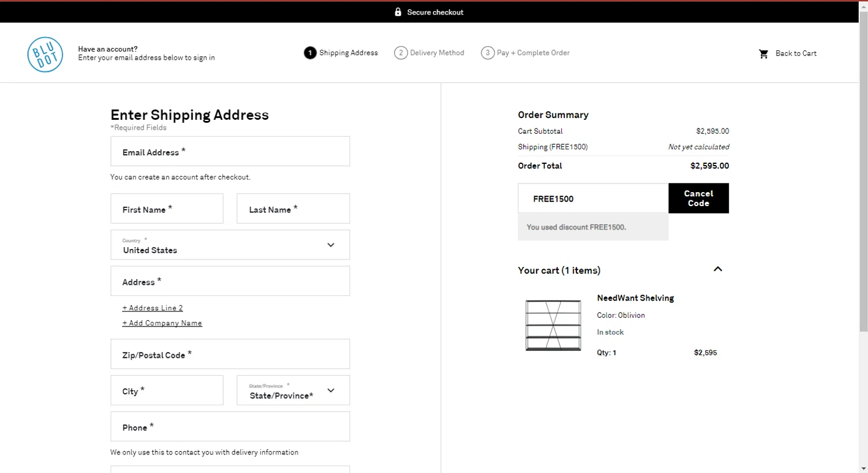Viewport: 868px width, 473px height.
Task: Click 'Not yet calculated' shipping text
Action: (698, 147)
